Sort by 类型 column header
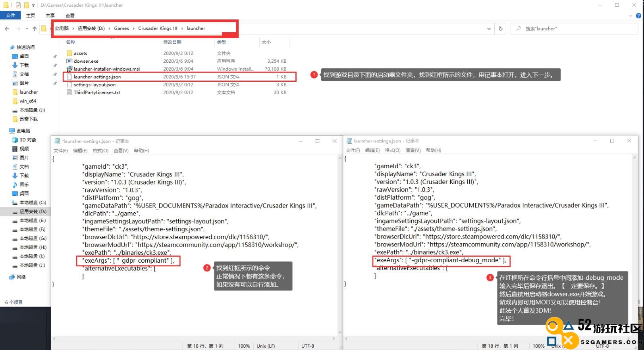The height and width of the screenshot is (350, 644). point(222,42)
